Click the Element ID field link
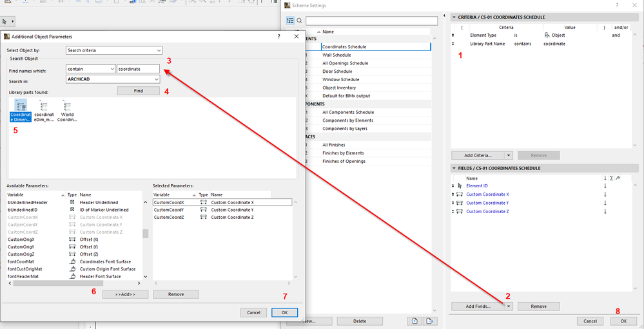This screenshot has width=644, height=329. [477, 186]
